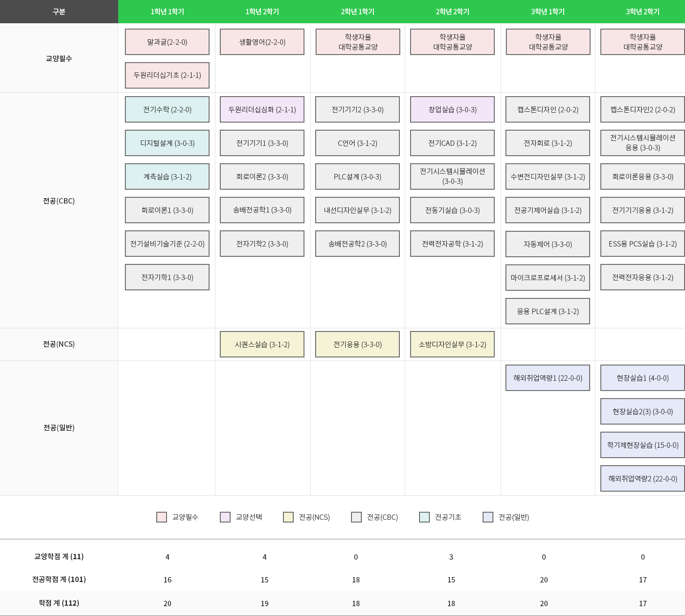The width and height of the screenshot is (685, 616).
Task: Open 현장실습1 (4-0-0) course
Action: [642, 378]
